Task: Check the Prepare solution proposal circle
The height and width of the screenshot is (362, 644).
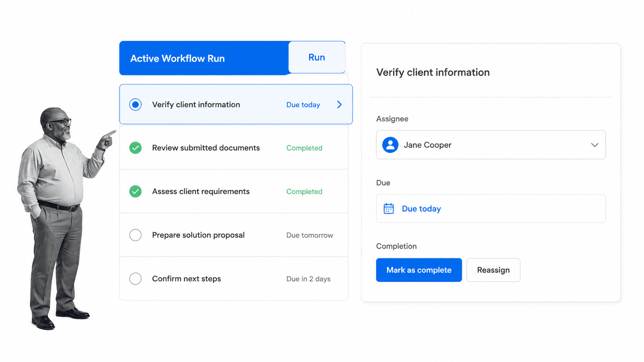Action: [x=135, y=235]
